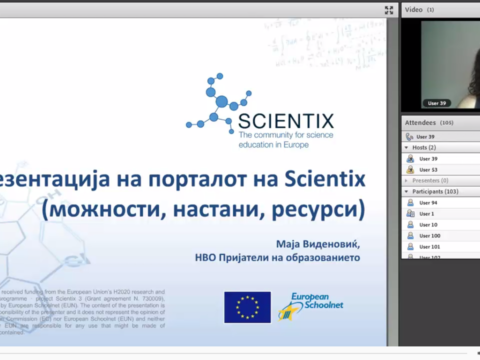
Task: Click the Scientix logo on the slide
Action: tap(260, 111)
